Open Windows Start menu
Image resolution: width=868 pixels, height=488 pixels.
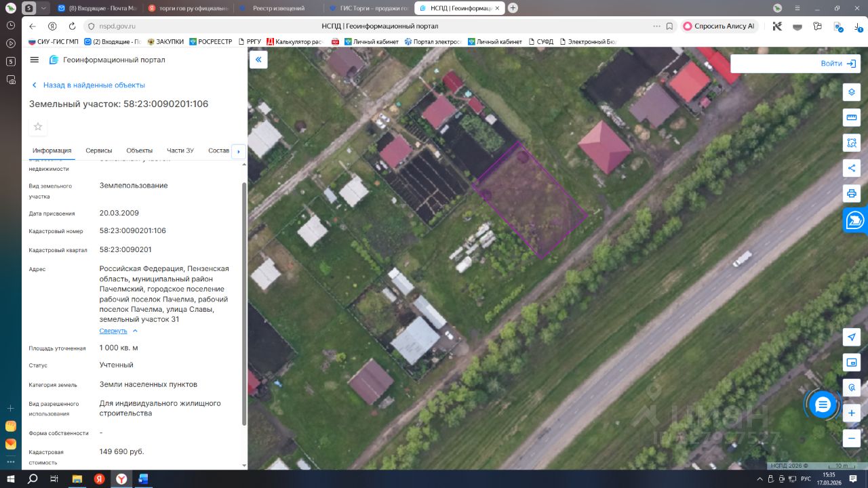[11, 479]
